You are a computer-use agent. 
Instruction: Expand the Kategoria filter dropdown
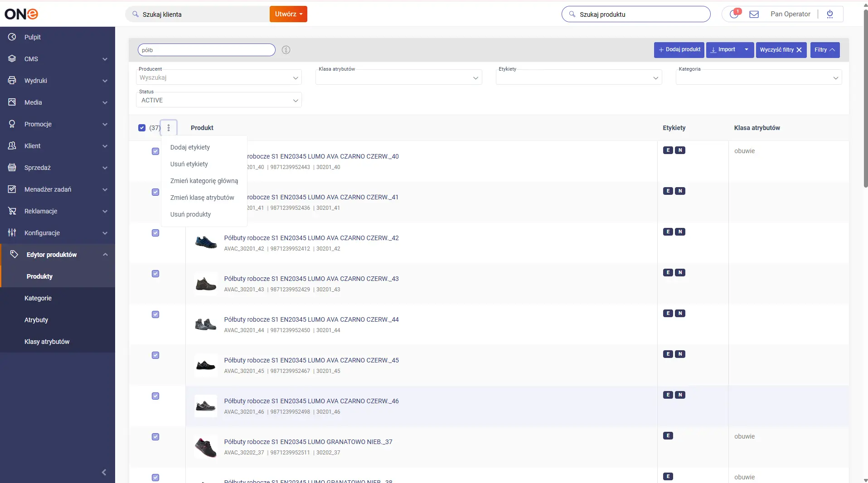(x=758, y=77)
